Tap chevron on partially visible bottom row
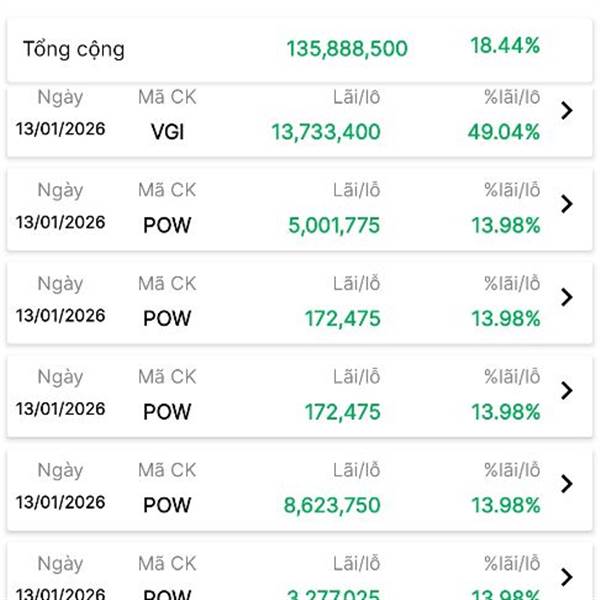Screen dimensions: 600x600 [x=566, y=577]
